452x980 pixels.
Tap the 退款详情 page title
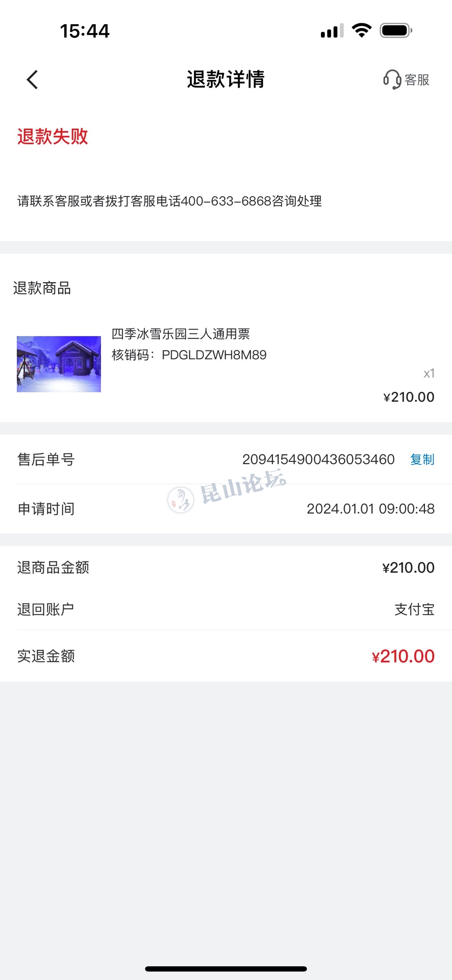coord(226,80)
